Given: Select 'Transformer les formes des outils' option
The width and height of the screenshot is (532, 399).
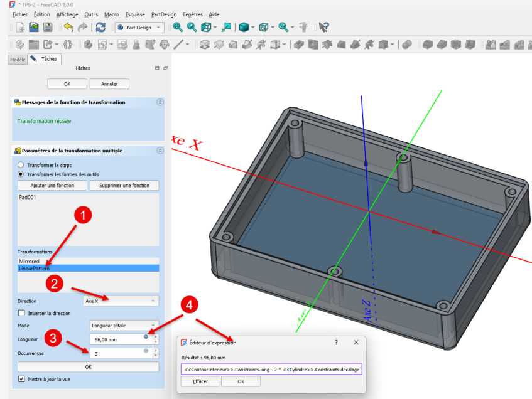Looking at the screenshot, I should (x=21, y=174).
